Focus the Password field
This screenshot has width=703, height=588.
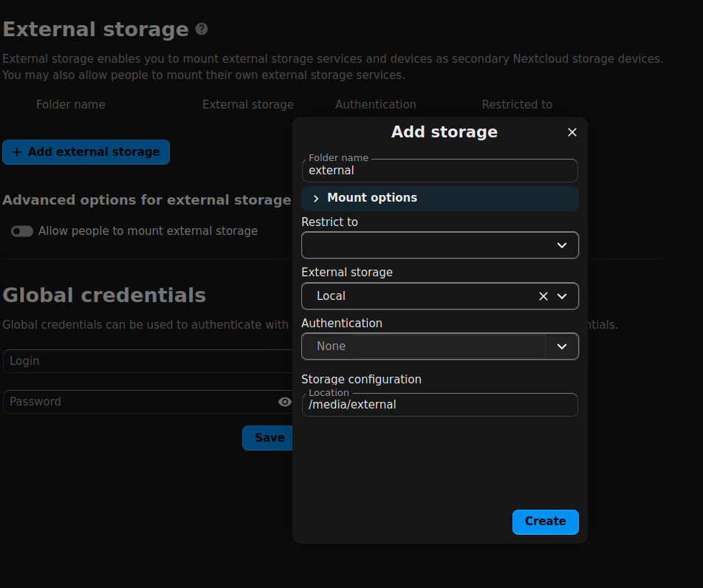point(140,402)
